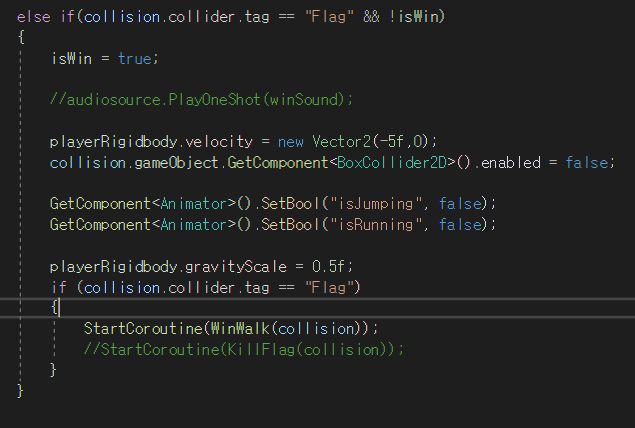Select the "isWin" variable in the assignment line
Image resolution: width=635 pixels, height=428 pixels.
(71, 59)
